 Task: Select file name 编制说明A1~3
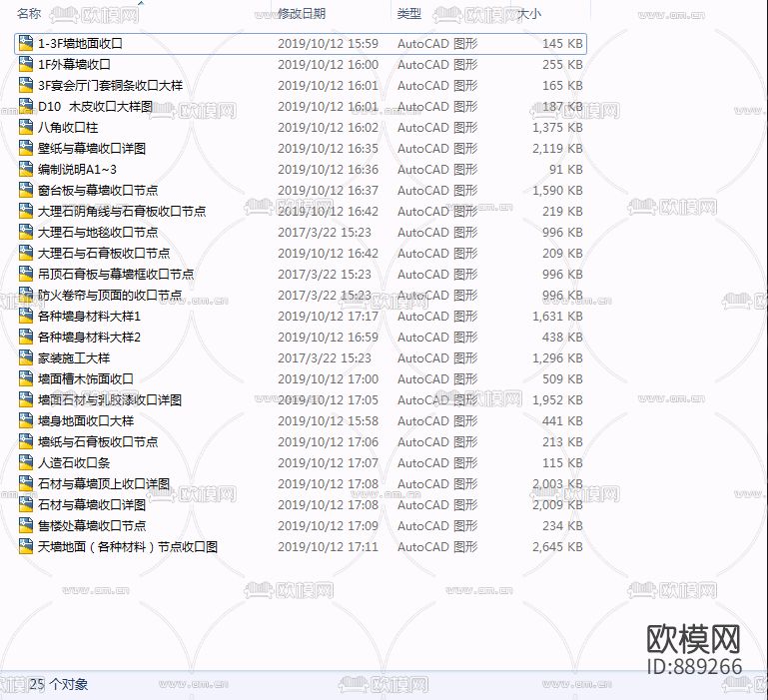pos(77,170)
